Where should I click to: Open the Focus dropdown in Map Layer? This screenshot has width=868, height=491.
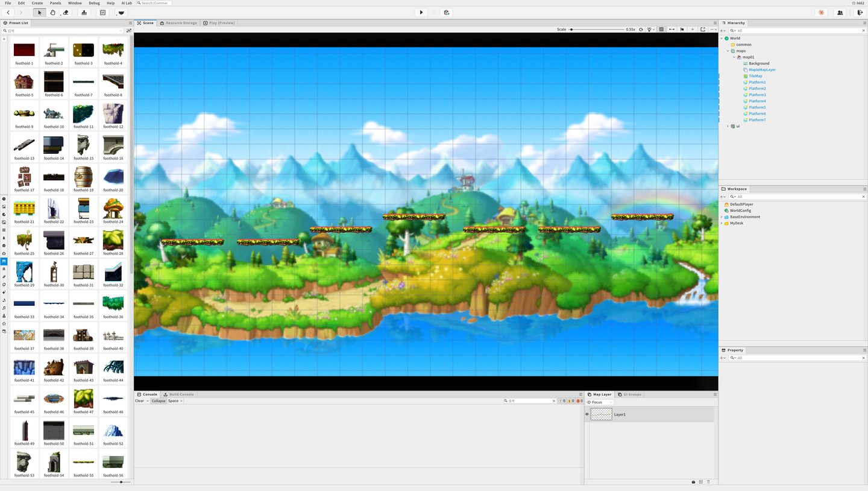coord(600,402)
